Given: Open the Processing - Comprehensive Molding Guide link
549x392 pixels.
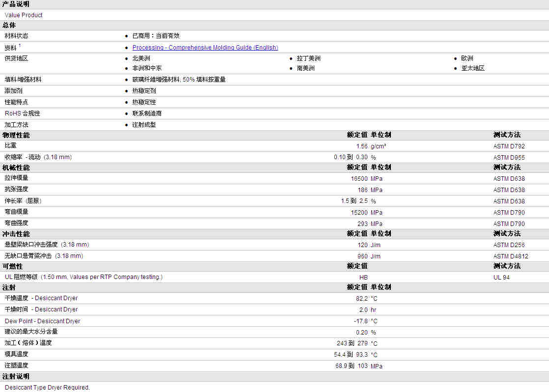Looking at the screenshot, I should tap(205, 48).
